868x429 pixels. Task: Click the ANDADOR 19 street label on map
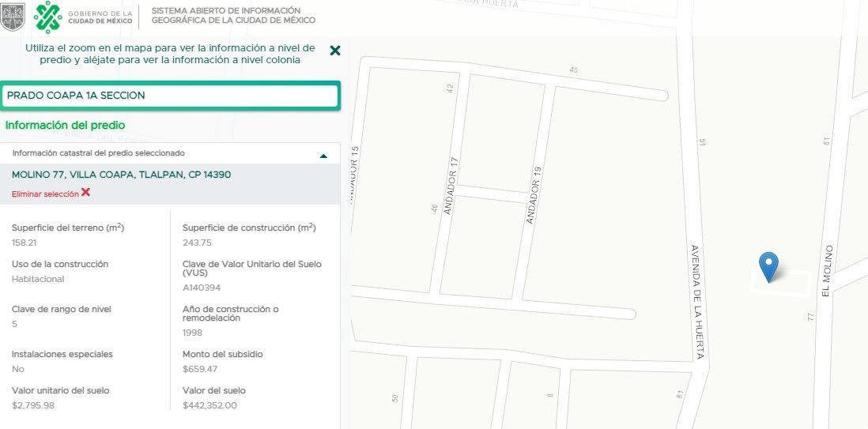(x=532, y=195)
